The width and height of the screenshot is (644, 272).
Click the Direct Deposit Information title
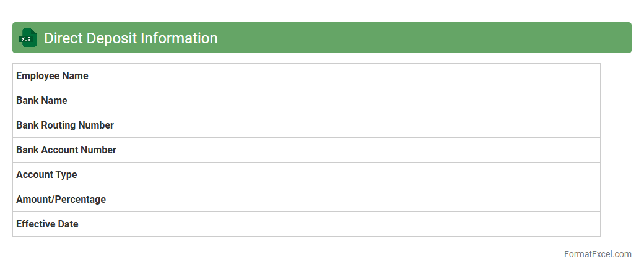coord(131,38)
